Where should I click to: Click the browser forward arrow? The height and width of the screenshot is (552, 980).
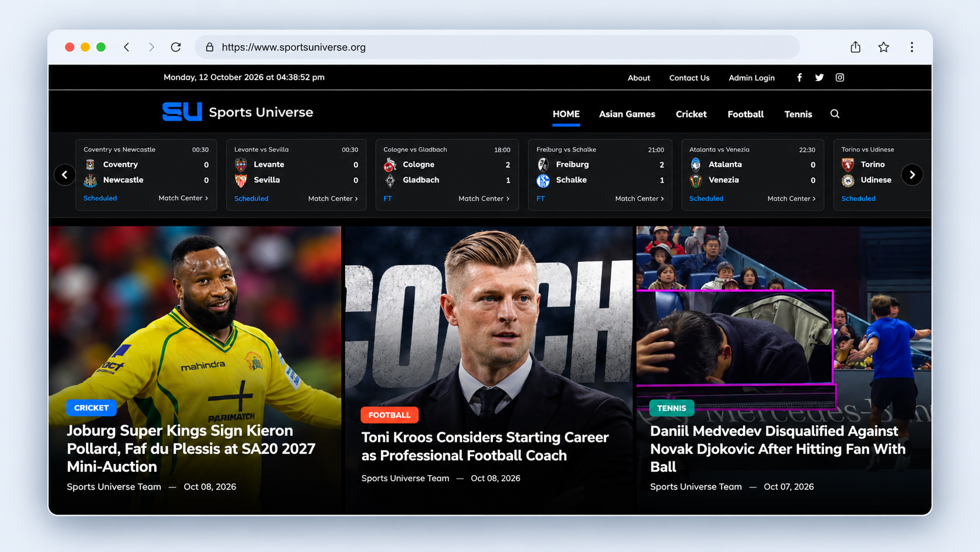coord(151,47)
